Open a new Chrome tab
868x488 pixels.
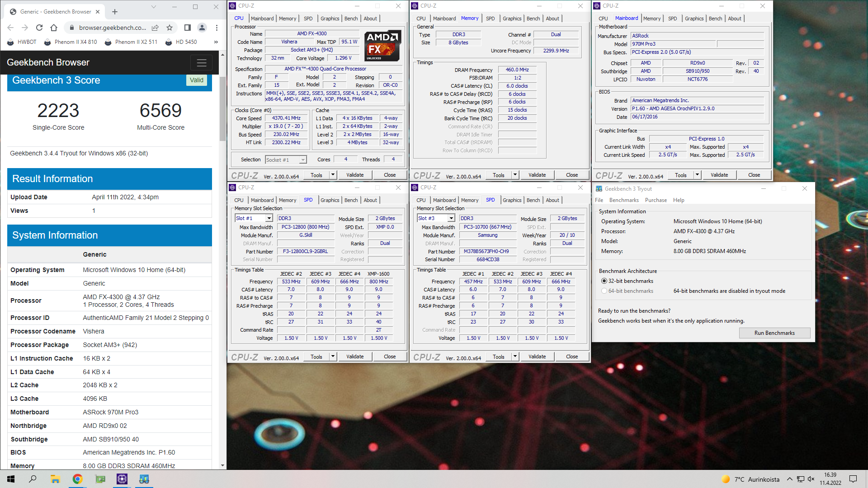click(115, 12)
